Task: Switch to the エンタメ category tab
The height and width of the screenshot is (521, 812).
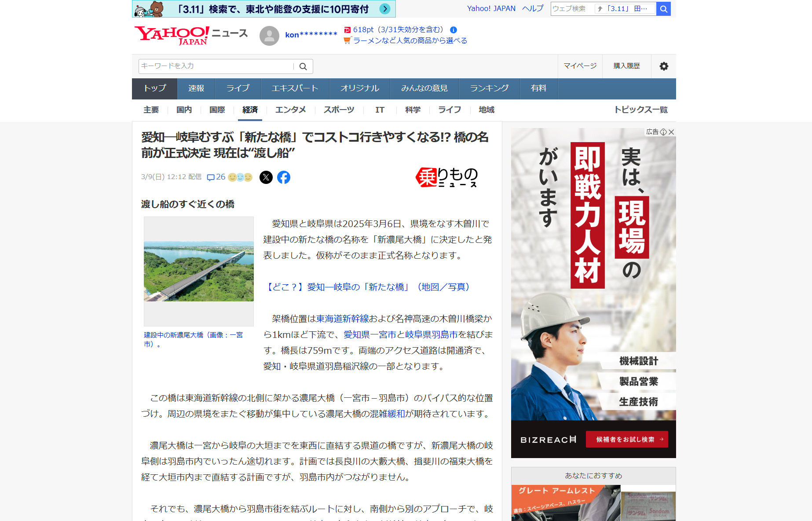Action: click(x=290, y=110)
